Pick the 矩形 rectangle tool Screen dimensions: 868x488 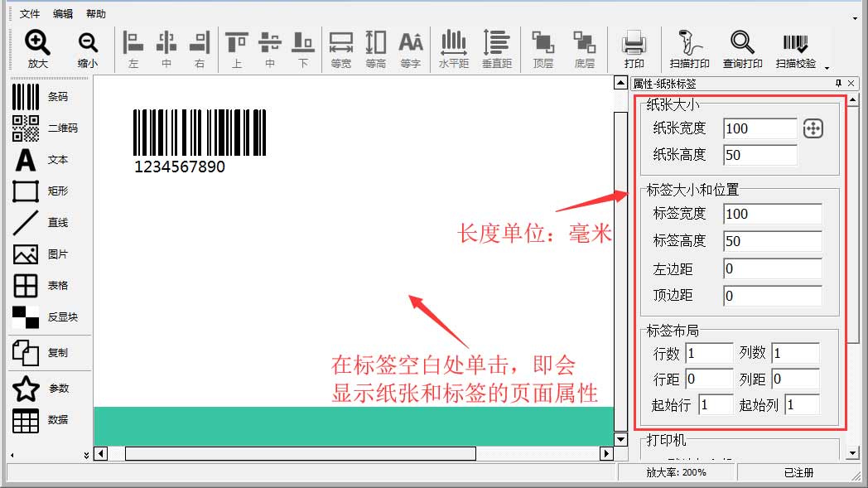coord(40,191)
